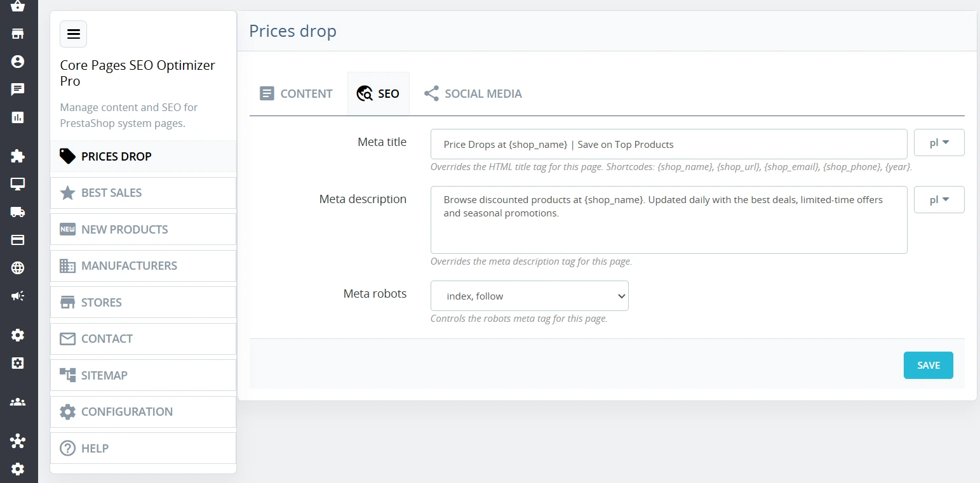Open the stats bar chart icon

[18, 117]
